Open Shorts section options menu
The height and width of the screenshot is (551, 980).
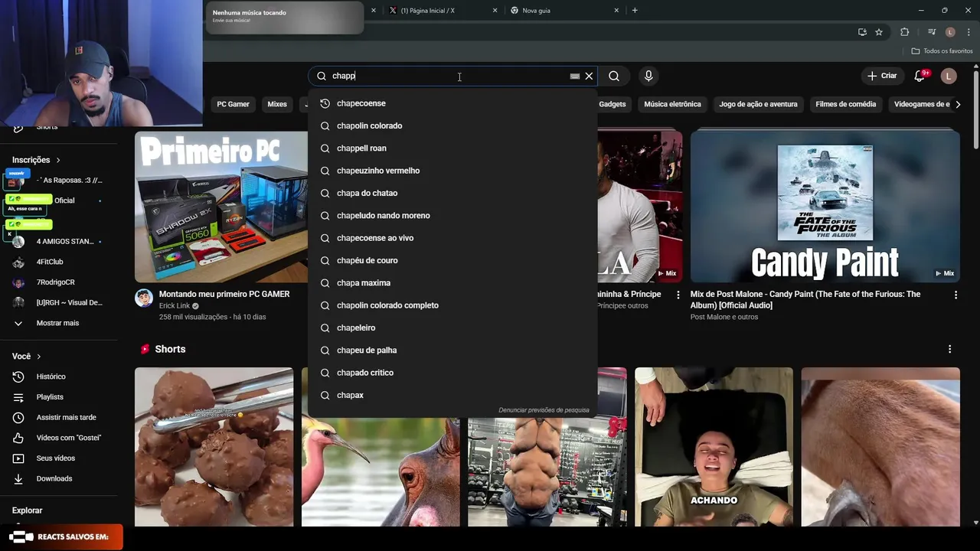pos(949,349)
